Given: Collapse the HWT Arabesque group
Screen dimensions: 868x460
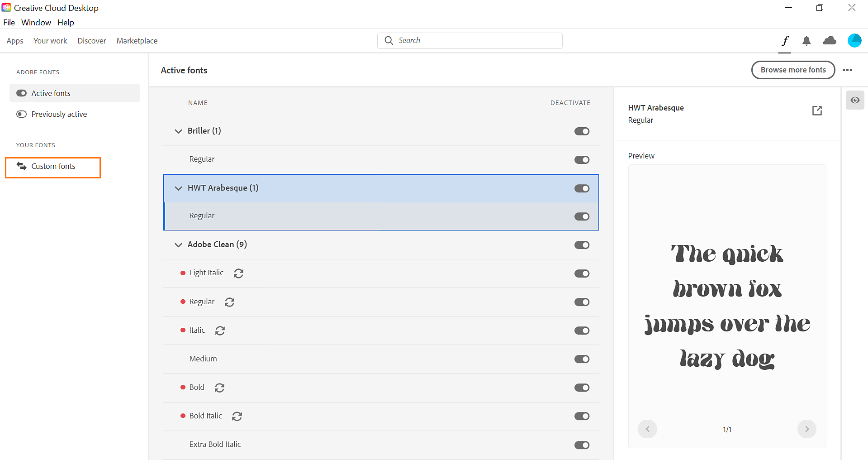Looking at the screenshot, I should click(178, 188).
